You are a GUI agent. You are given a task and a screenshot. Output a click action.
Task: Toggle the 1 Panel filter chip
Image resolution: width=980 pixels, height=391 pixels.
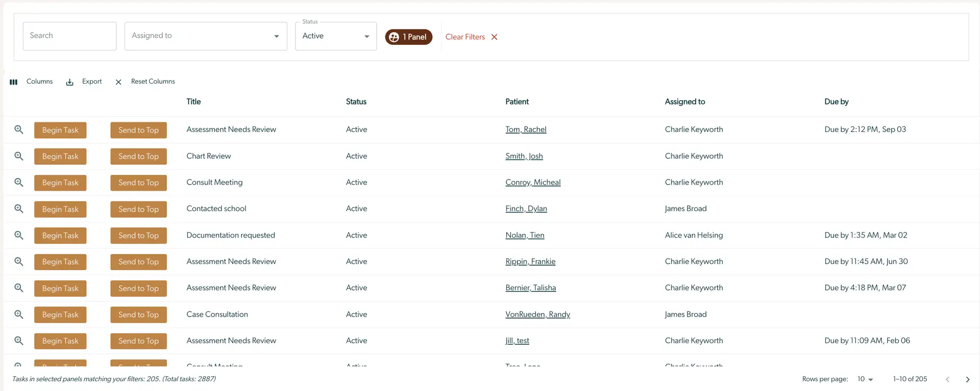pyautogui.click(x=408, y=37)
